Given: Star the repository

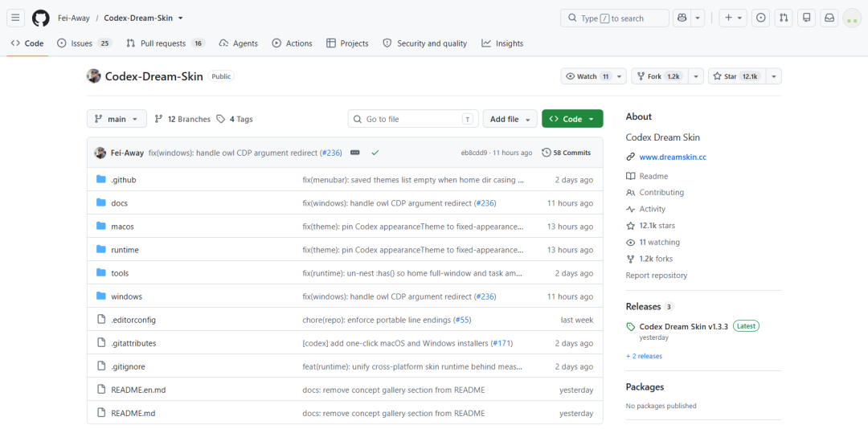Looking at the screenshot, I should tap(737, 76).
